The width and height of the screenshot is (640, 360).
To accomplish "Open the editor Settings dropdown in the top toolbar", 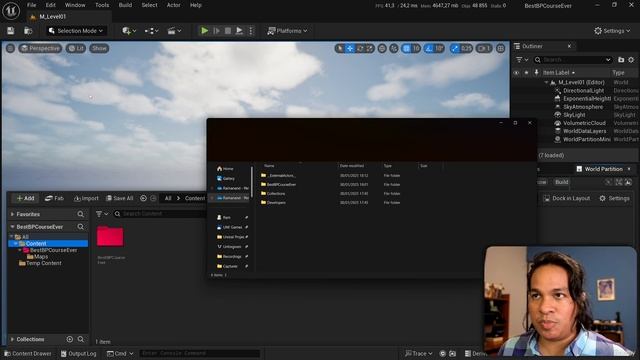I will (612, 31).
